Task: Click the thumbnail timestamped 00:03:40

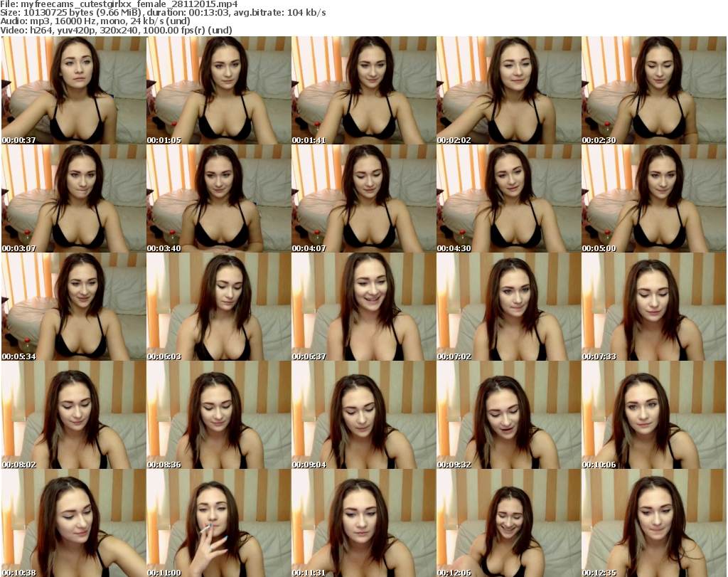Action: click(219, 198)
